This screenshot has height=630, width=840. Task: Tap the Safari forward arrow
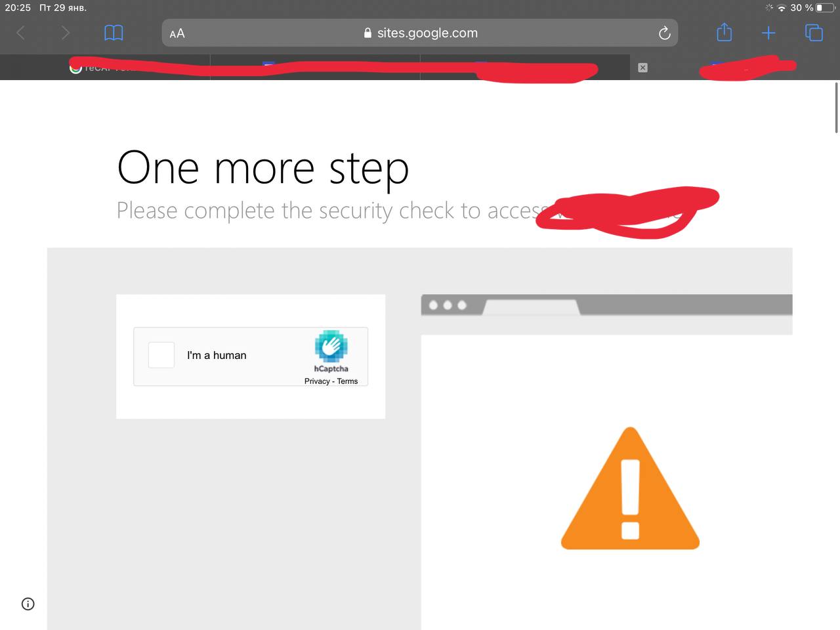pyautogui.click(x=65, y=33)
